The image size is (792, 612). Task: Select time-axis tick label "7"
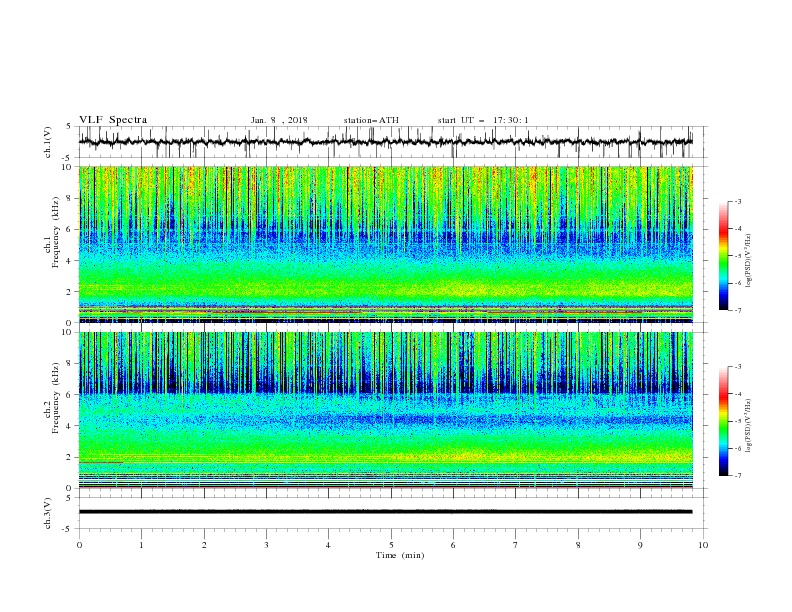(x=516, y=545)
